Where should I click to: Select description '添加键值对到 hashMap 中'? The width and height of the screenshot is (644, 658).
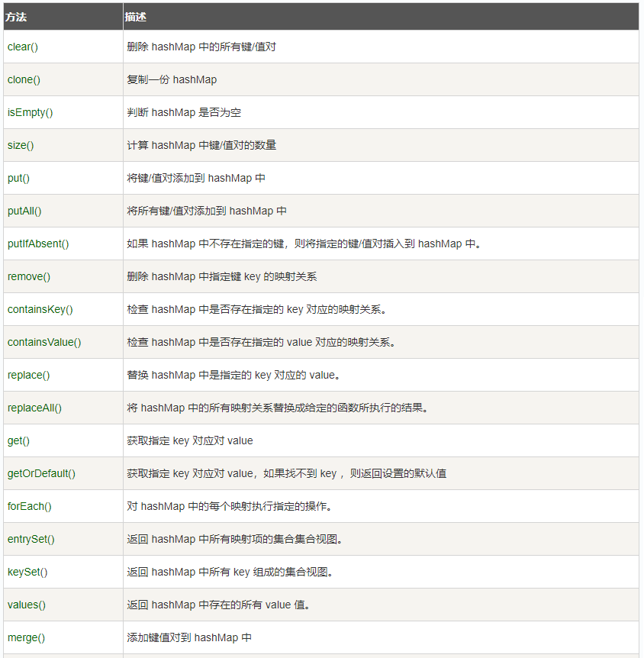tap(189, 637)
